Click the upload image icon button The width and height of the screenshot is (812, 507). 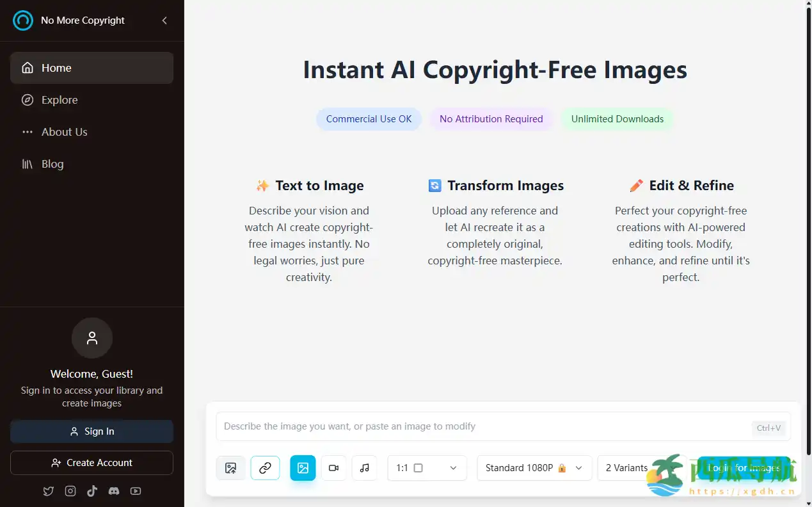pyautogui.click(x=231, y=468)
